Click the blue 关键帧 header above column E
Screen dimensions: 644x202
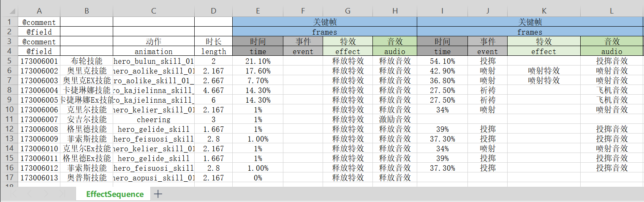(324, 22)
